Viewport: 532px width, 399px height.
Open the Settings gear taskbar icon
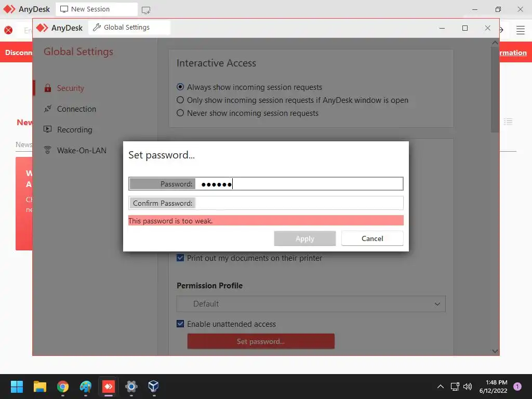click(131, 387)
